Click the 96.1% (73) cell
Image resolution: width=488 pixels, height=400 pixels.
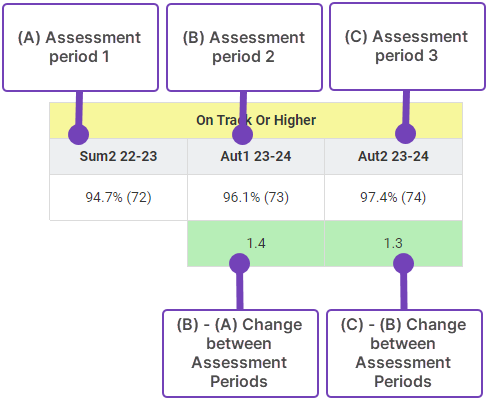pyautogui.click(x=256, y=197)
